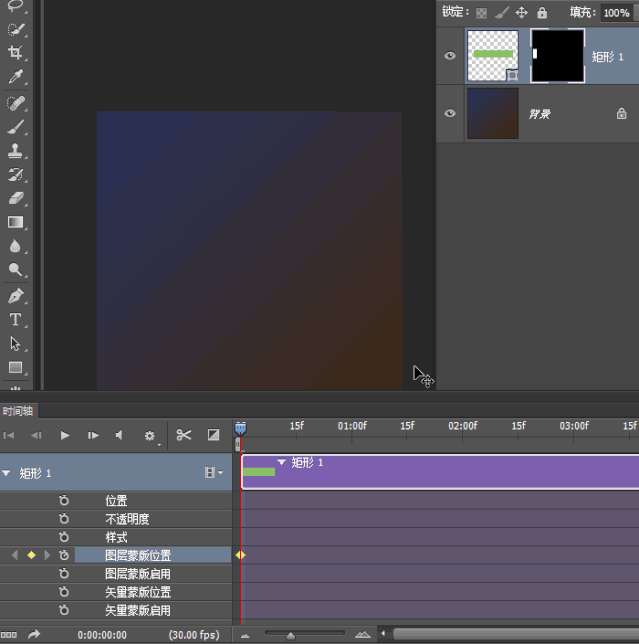The height and width of the screenshot is (644, 639).
Task: Select the Crop tool
Action: [15, 53]
